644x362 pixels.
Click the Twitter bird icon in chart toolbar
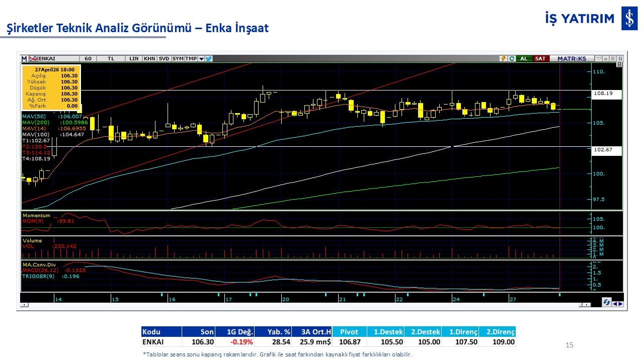[209, 59]
